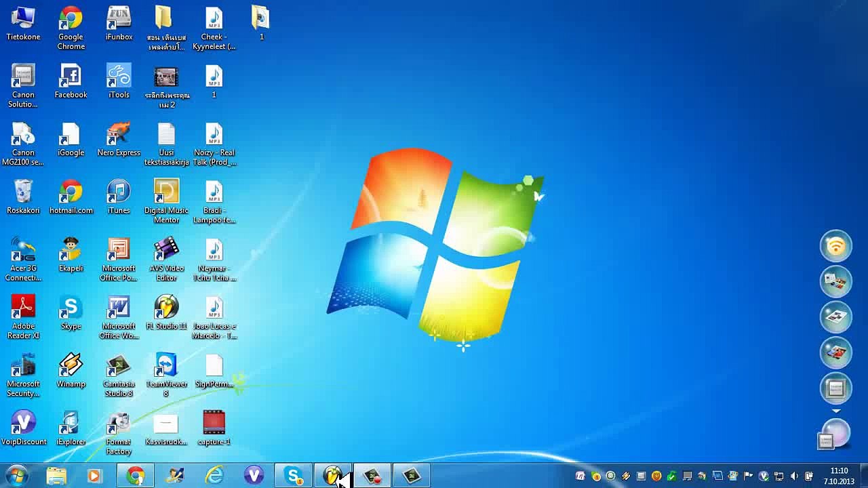Select the Facebook desktop shortcut

71,81
